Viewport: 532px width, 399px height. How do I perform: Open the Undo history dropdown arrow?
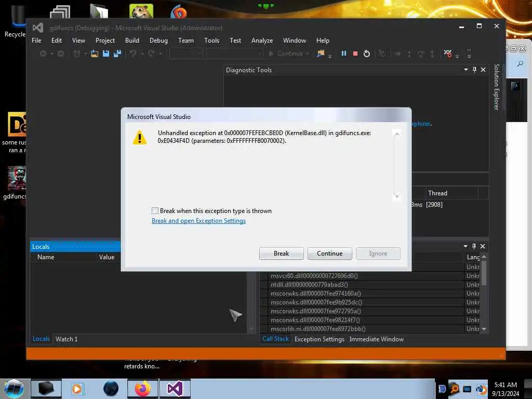tap(142, 54)
